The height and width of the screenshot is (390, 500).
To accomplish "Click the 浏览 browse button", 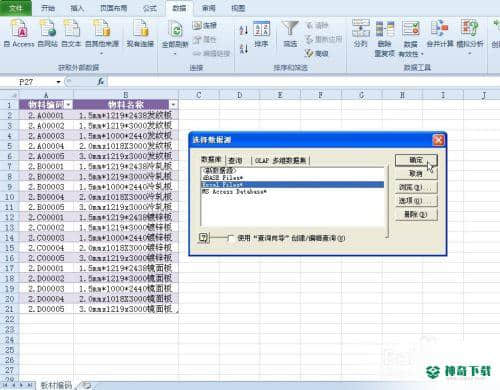I will pos(416,188).
